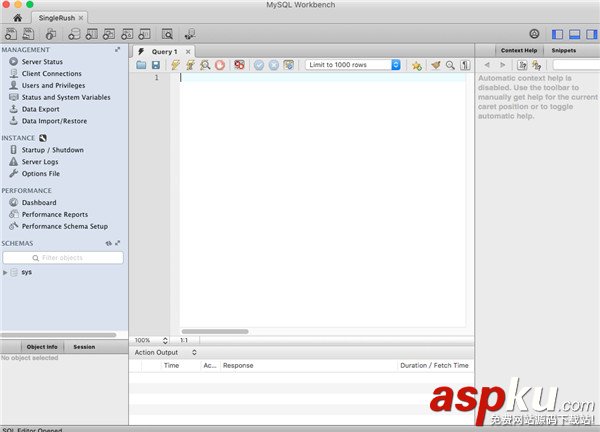600x432 pixels.
Task: Create a new view icon
Action: coord(109,34)
